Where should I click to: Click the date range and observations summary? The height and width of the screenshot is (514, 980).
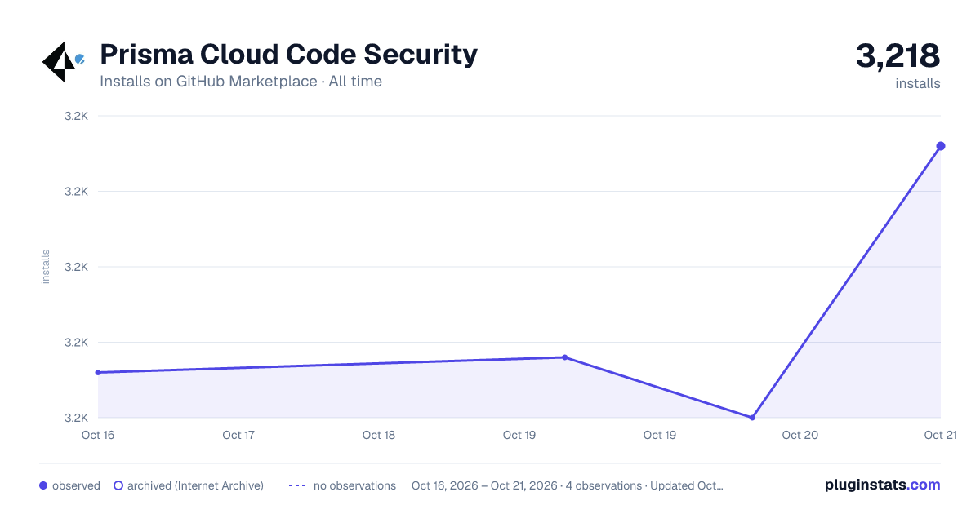pyautogui.click(x=568, y=485)
